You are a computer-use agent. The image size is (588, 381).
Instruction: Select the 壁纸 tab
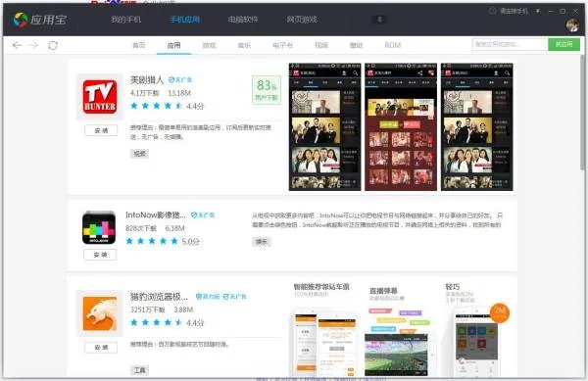[x=357, y=45]
